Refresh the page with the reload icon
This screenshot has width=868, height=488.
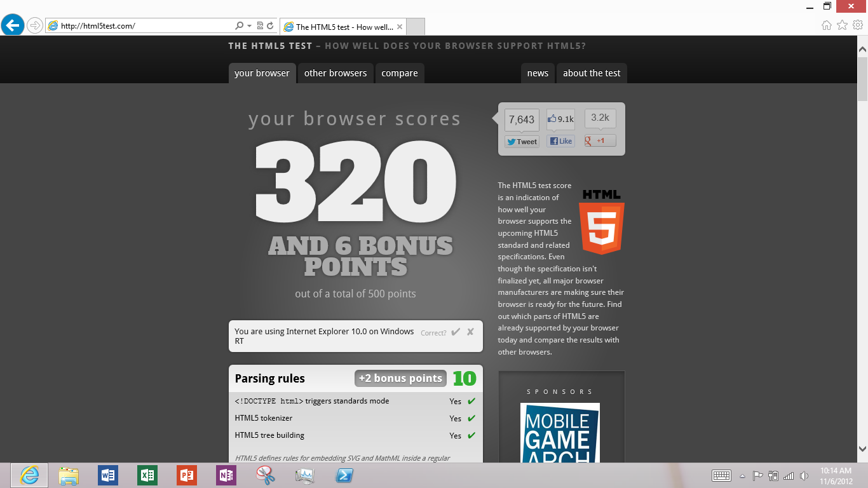[270, 26]
